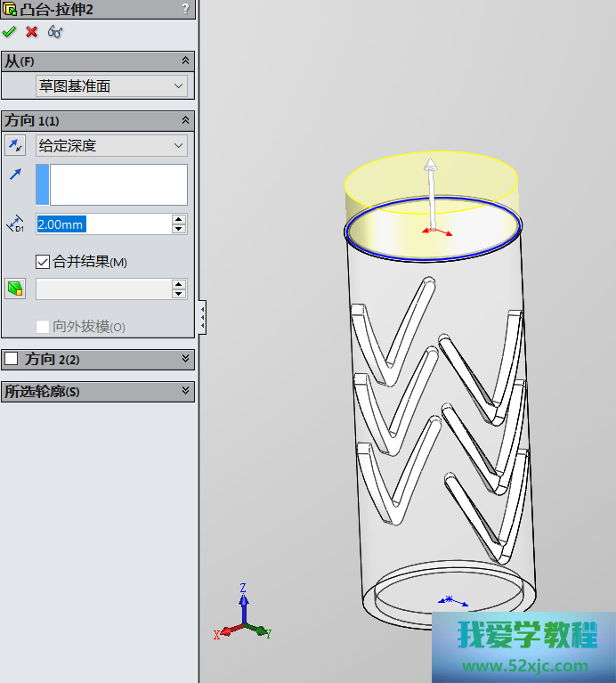Screen dimensions: 616x683
Task: Increase depth with the up spinner arrow
Action: pyautogui.click(x=179, y=219)
